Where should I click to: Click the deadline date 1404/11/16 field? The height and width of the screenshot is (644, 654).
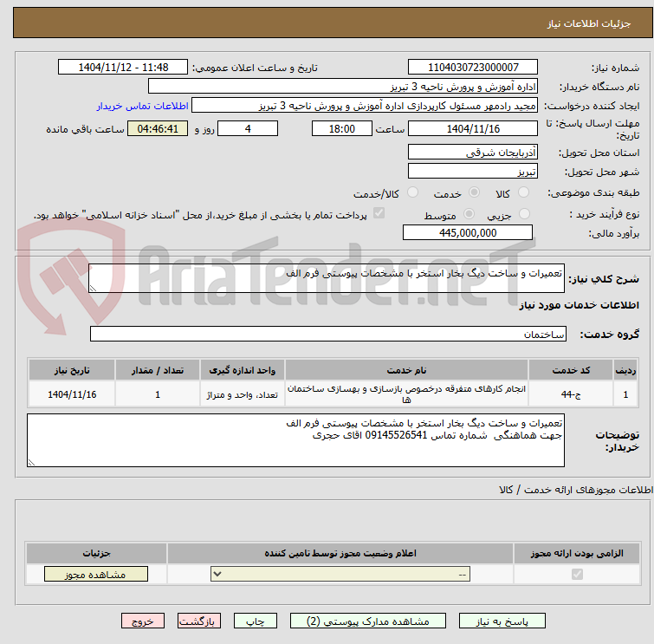point(473,128)
